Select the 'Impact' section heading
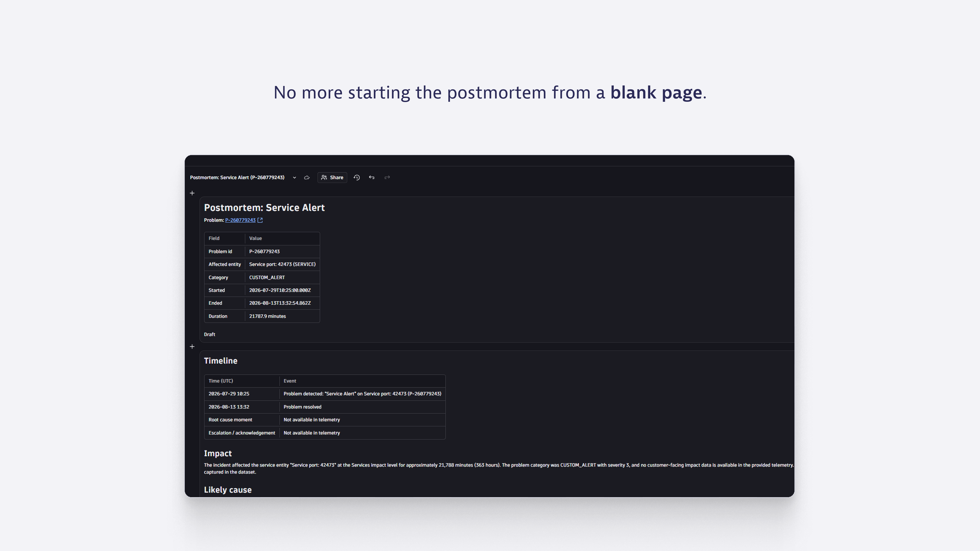Viewport: 980px width, 551px height. click(x=218, y=454)
